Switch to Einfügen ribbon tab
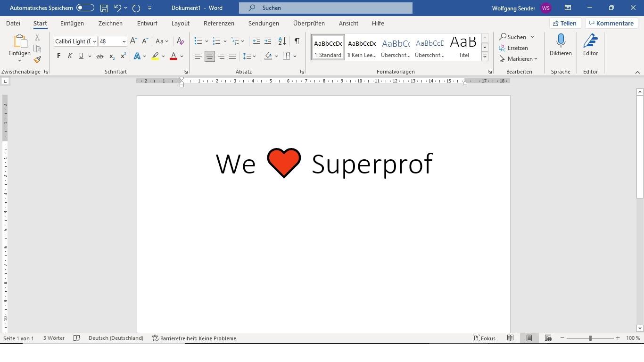The image size is (644, 362). tap(72, 23)
